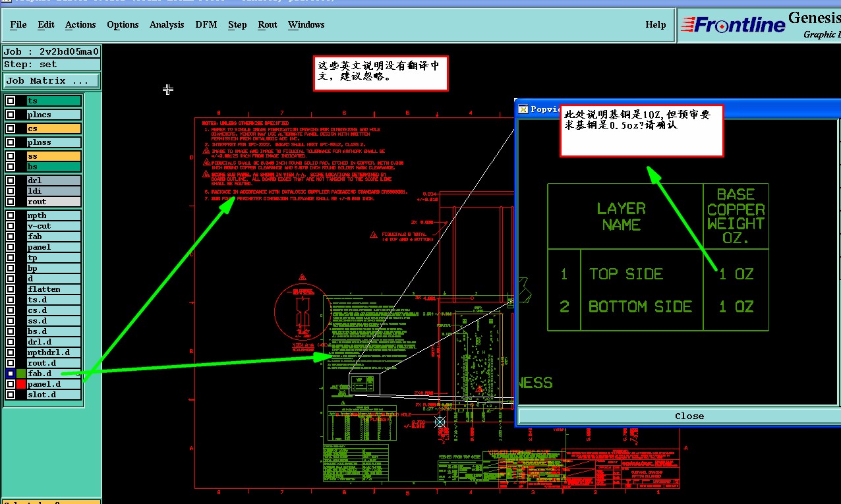Click the Popview window title bar

click(x=679, y=109)
